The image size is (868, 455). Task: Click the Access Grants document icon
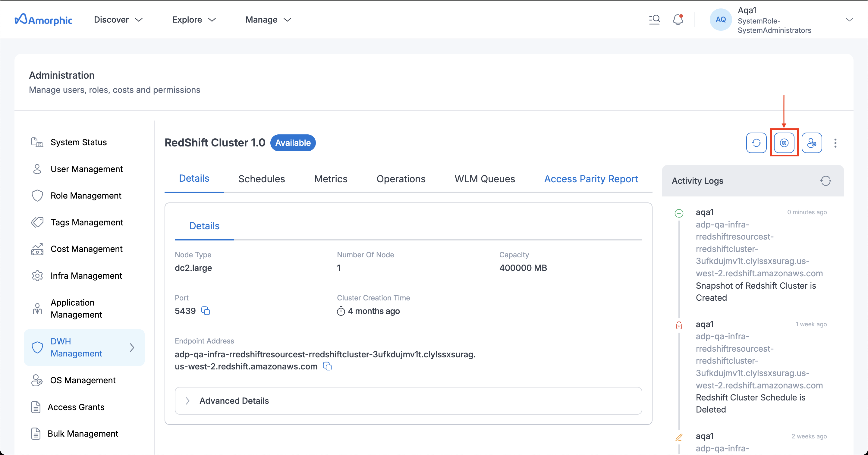36,407
